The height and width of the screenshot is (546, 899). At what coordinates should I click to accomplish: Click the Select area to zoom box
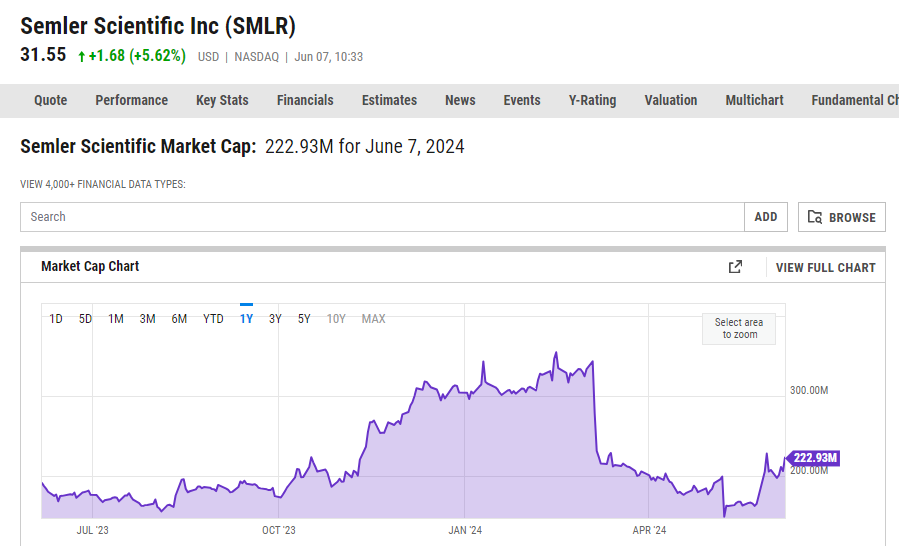[x=739, y=329]
